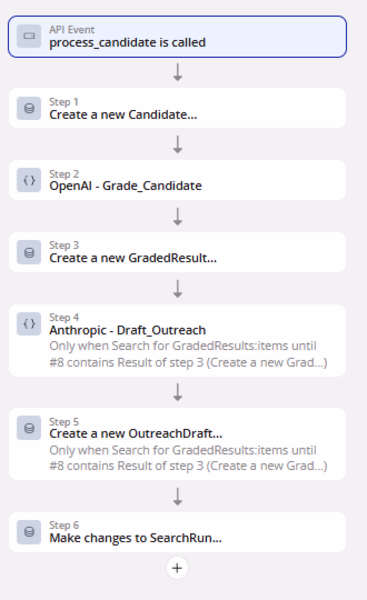Screen dimensions: 367x600
Task: Click the database icon on Step 5
Action: click(29, 428)
